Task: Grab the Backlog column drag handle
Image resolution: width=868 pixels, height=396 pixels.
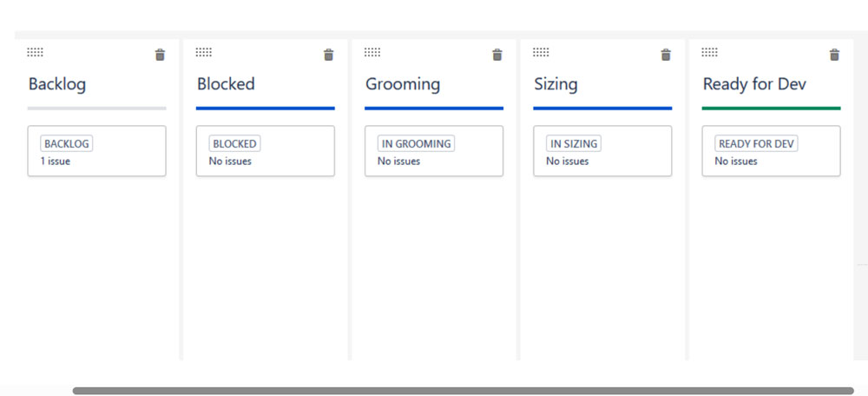Action: click(35, 52)
